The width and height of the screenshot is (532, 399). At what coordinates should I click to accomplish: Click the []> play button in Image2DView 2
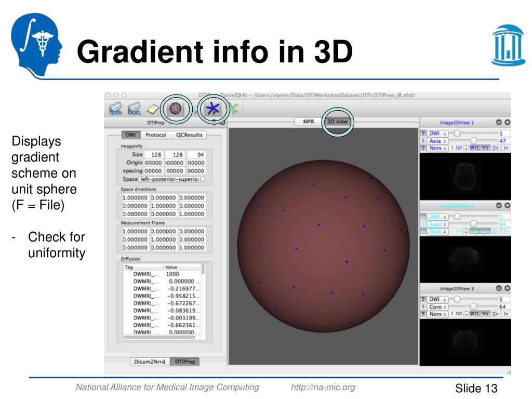[x=496, y=231]
